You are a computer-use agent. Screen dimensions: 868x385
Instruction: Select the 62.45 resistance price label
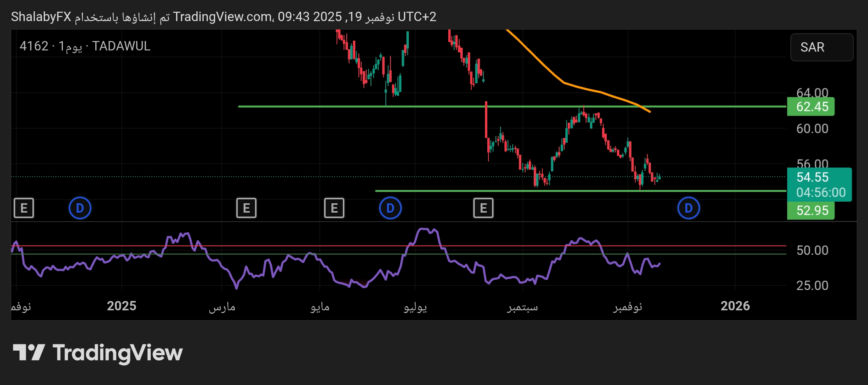click(811, 106)
